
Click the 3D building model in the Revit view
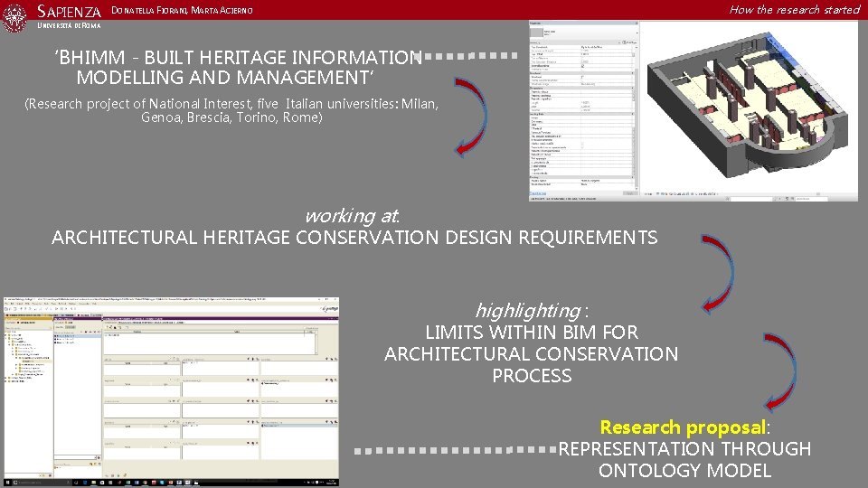pyautogui.click(x=748, y=105)
